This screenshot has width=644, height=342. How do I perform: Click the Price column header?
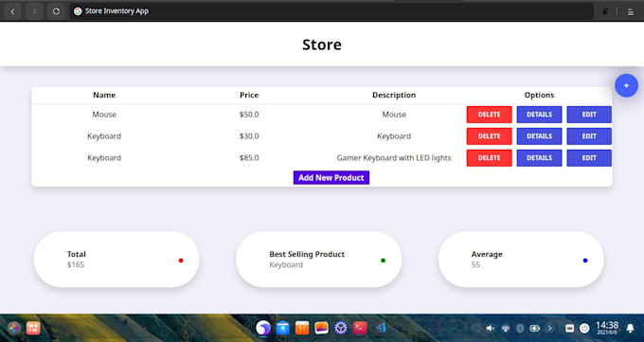[x=249, y=95]
